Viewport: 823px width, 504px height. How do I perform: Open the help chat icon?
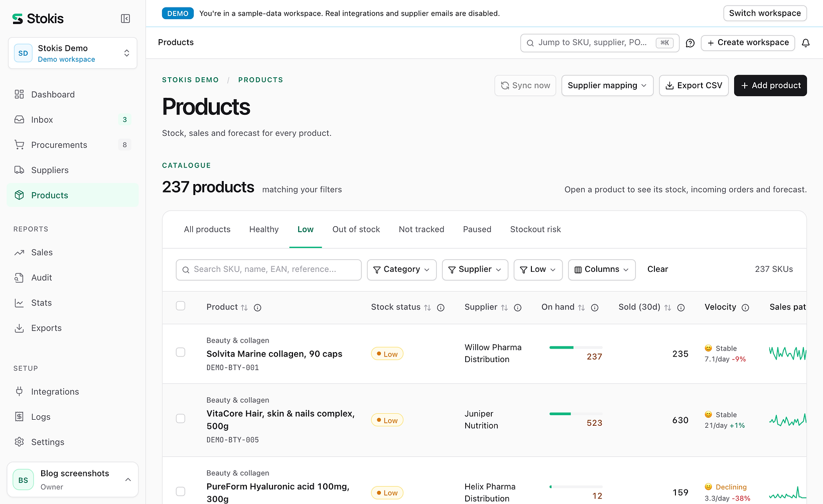pyautogui.click(x=690, y=43)
